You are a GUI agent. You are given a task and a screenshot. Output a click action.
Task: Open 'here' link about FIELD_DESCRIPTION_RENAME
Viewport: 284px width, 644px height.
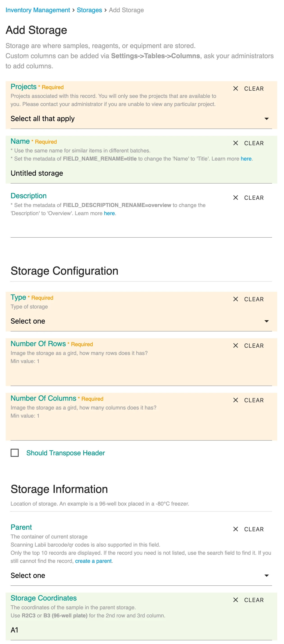(109, 213)
